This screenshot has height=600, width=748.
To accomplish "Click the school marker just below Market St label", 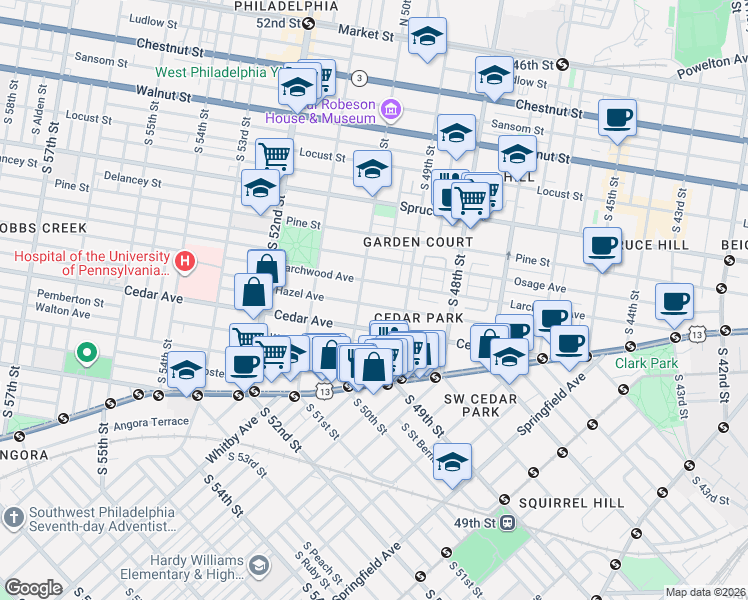I will click(427, 36).
